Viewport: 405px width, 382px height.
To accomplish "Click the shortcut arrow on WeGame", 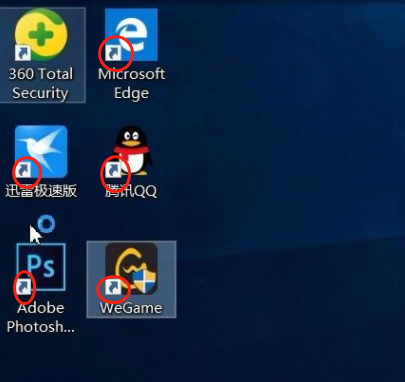I will click(113, 287).
